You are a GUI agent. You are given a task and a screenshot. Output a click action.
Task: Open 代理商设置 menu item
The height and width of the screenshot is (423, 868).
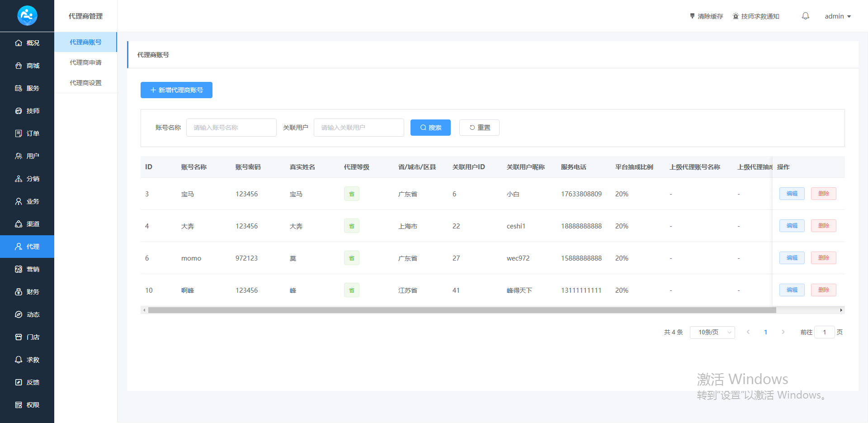[85, 83]
